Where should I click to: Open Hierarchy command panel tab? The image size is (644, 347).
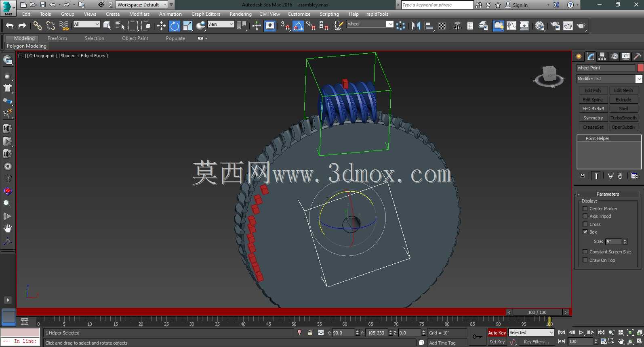click(x=602, y=56)
